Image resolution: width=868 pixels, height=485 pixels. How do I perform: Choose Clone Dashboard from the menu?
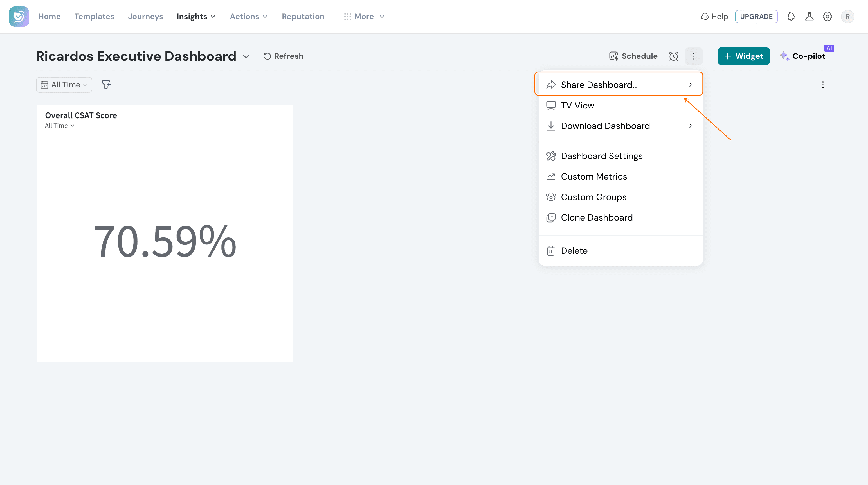coord(620,218)
